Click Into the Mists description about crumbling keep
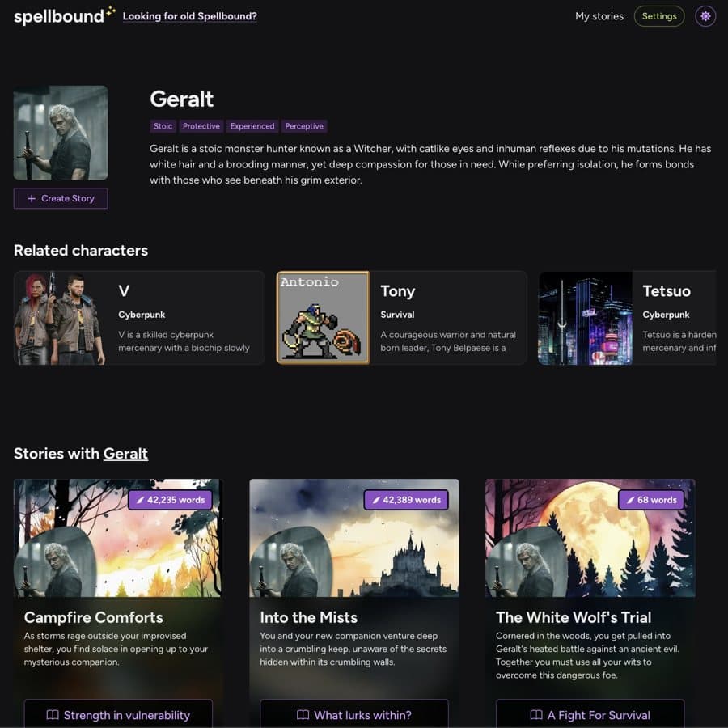The width and height of the screenshot is (728, 728). [x=353, y=649]
